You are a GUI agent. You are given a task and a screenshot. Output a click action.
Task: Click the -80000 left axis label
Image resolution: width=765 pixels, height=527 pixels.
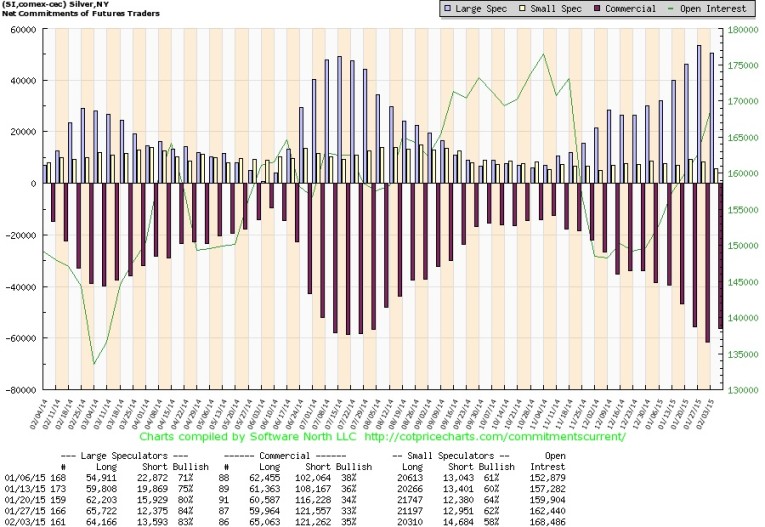tap(18, 390)
